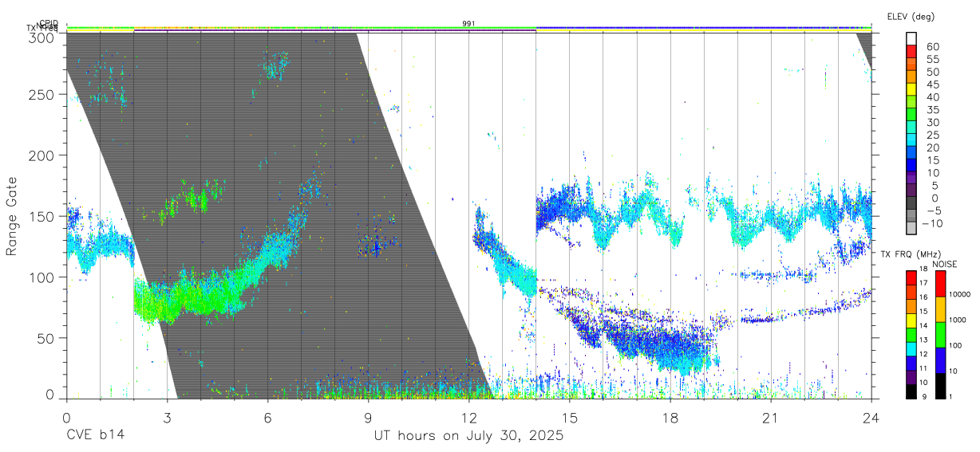The image size is (980, 452).
Task: Click the '40' elevation scale label
Action: [933, 97]
